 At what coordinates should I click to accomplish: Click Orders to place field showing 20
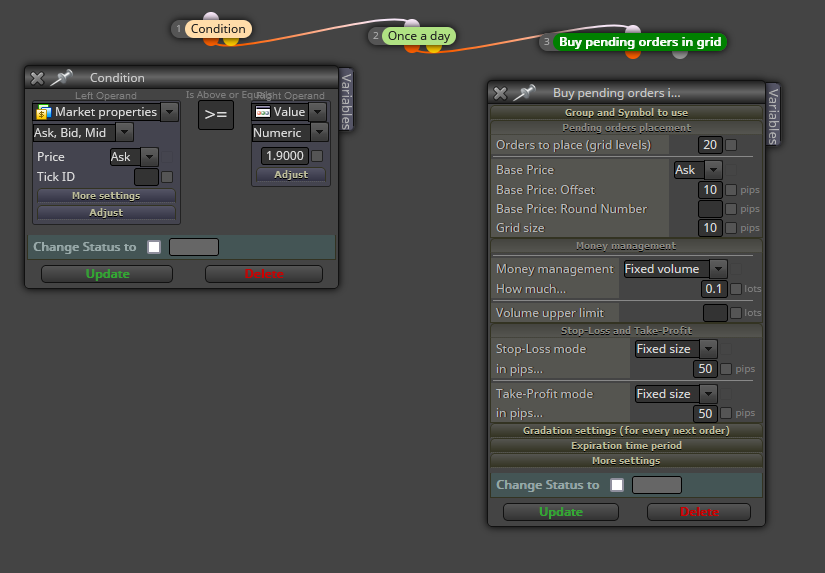710,145
